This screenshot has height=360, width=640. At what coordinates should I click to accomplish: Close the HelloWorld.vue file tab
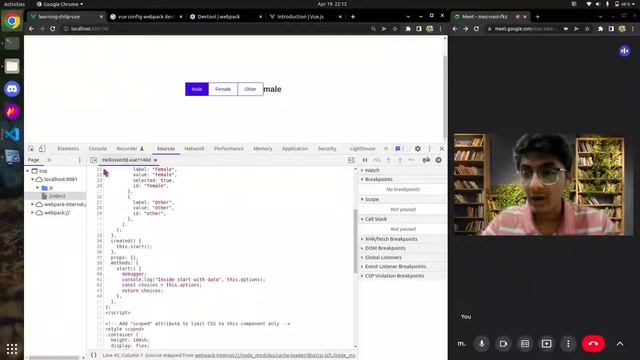pos(156,160)
